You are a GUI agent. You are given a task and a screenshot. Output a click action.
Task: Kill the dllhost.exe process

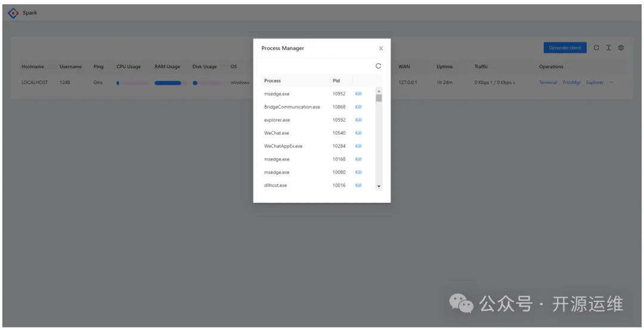coord(358,186)
